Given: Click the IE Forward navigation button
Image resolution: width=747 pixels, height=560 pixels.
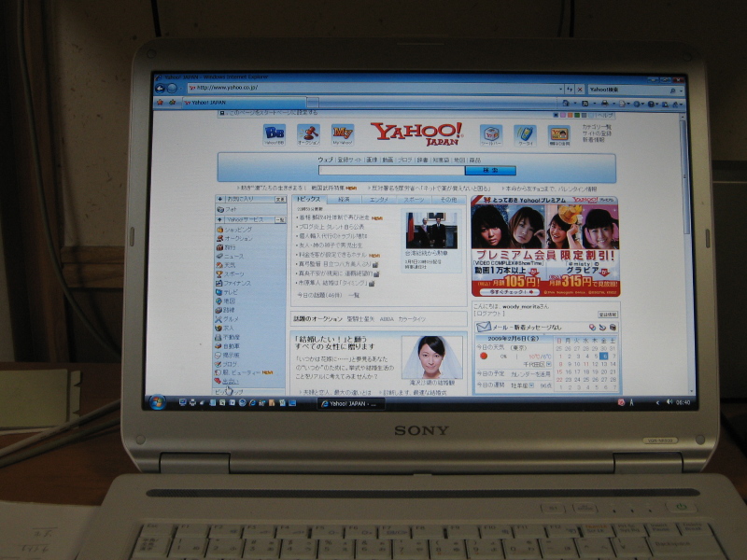Looking at the screenshot, I should click(172, 88).
